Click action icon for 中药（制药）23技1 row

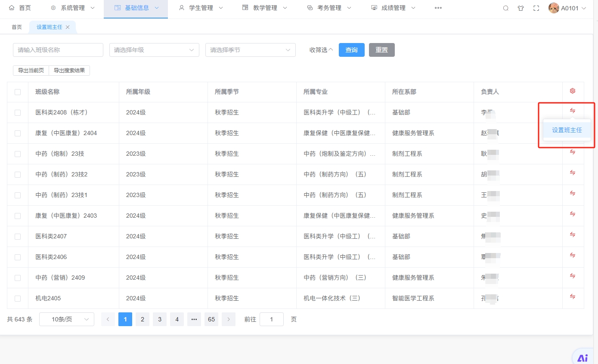(x=573, y=193)
